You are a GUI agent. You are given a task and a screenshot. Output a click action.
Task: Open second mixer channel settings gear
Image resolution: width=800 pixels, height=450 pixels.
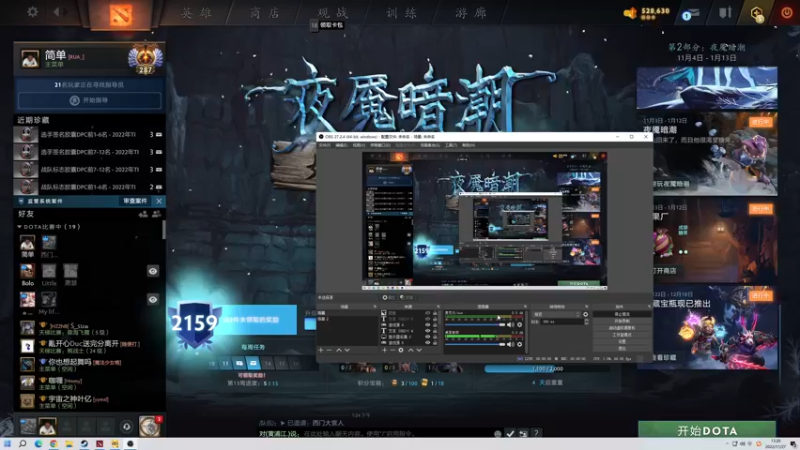pos(520,344)
